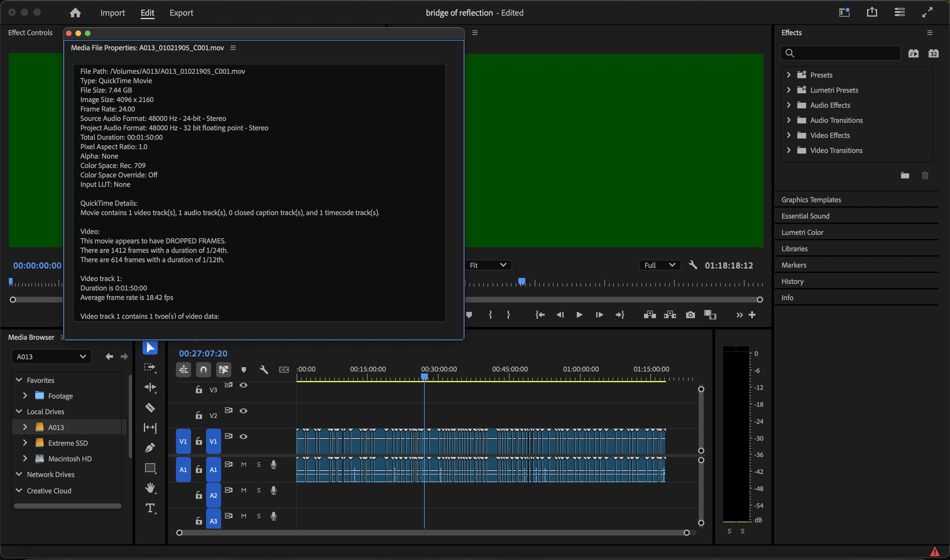The image size is (950, 560).
Task: Select the Slip tool
Action: coord(150,427)
